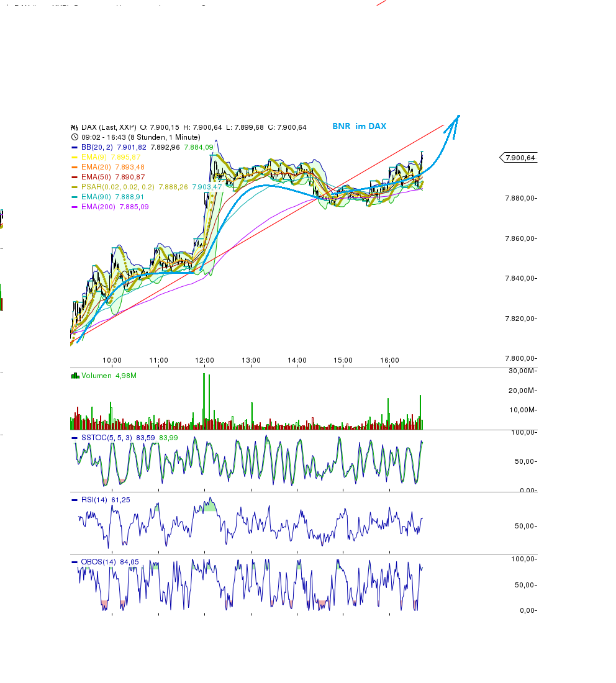Image resolution: width=616 pixels, height=683 pixels.
Task: Click the PSAR value 7.903,47
Action: click(x=207, y=187)
